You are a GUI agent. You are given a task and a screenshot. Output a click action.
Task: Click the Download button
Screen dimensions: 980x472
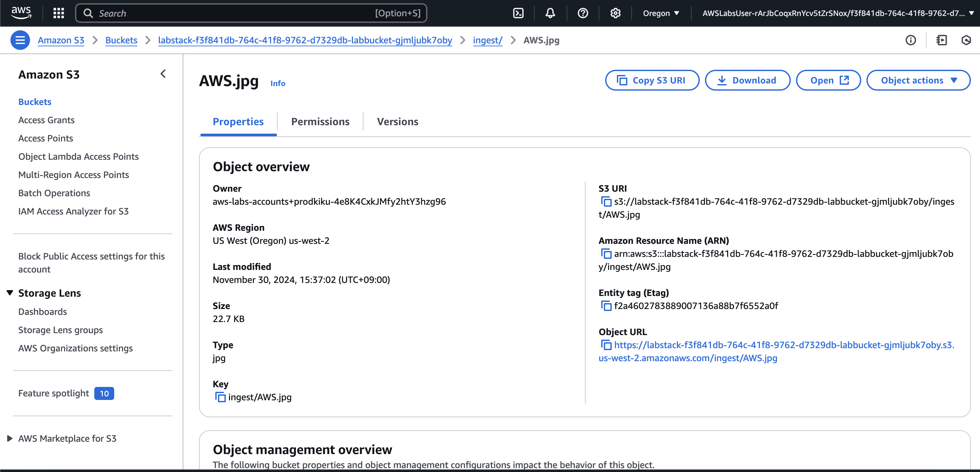[747, 80]
